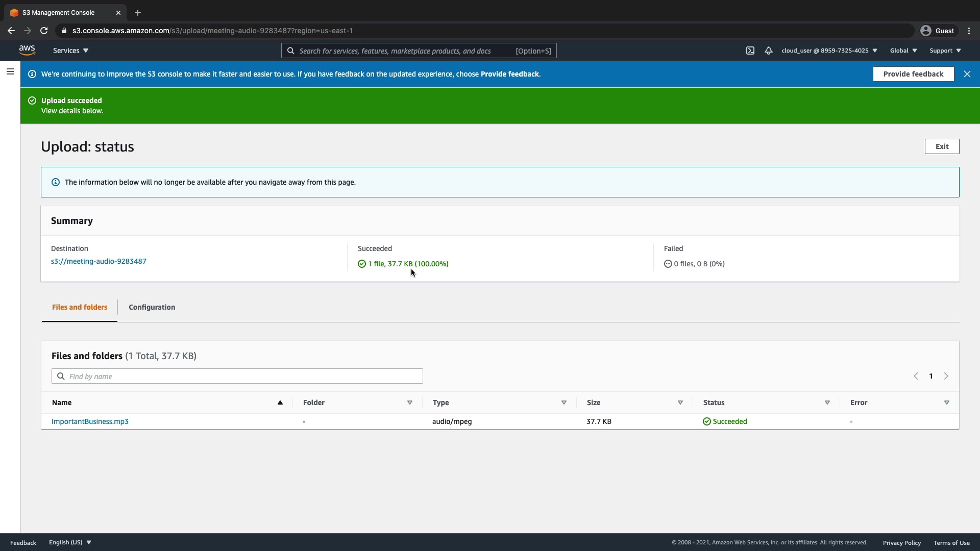Open the hamburger side navigation menu
Image resolution: width=980 pixels, height=551 pixels.
click(10, 72)
